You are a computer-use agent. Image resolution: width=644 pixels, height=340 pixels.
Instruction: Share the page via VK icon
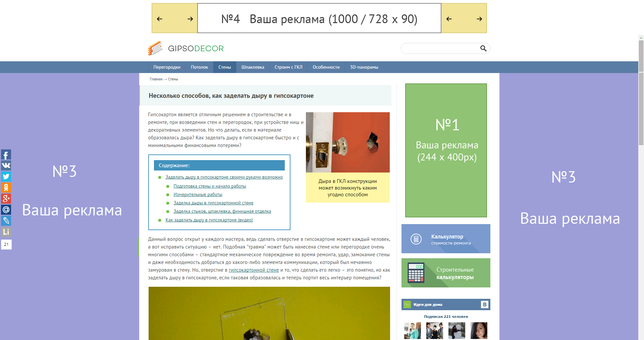click(6, 165)
